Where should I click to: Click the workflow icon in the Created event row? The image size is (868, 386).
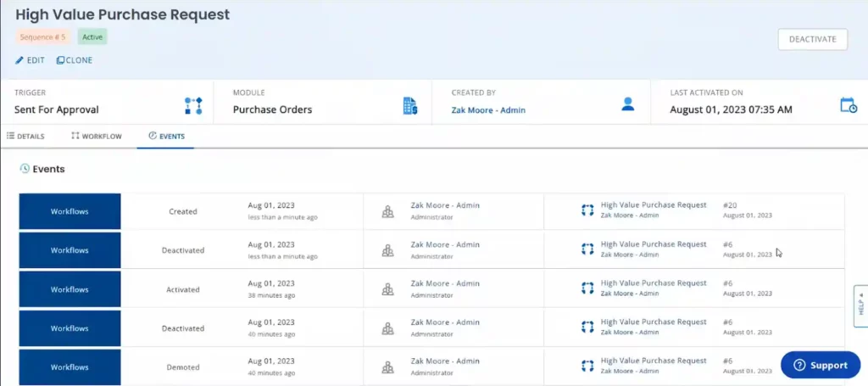coord(587,210)
